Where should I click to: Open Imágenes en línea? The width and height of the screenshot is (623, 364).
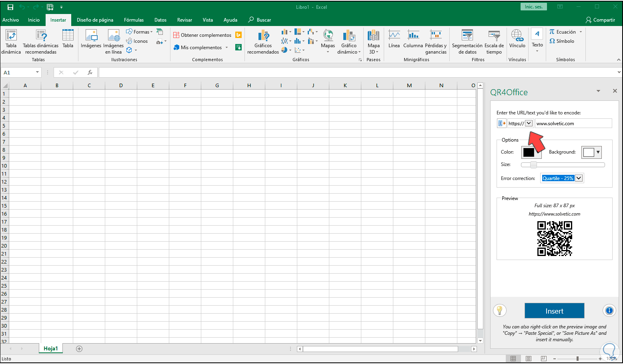coord(114,42)
